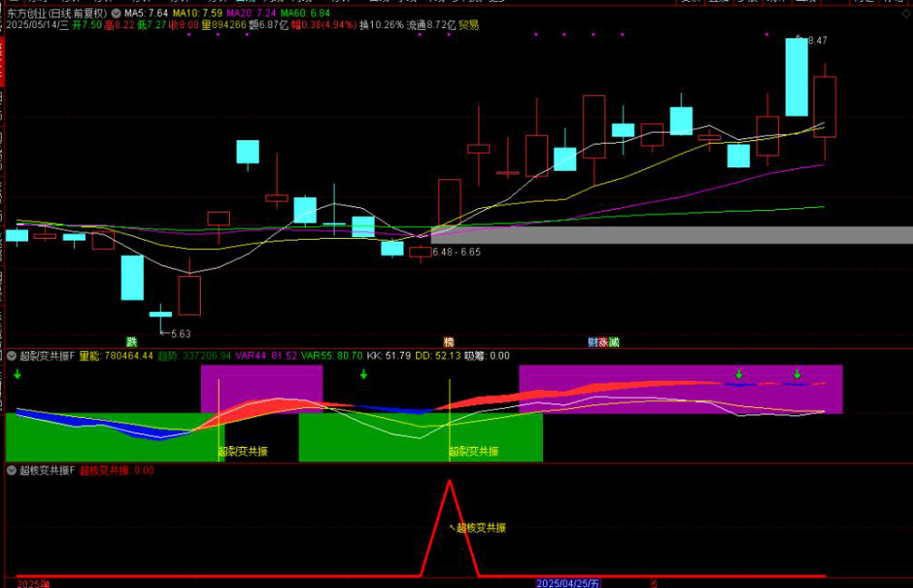The width and height of the screenshot is (913, 588).
Task: Click the 5.63 low price label
Action: click(x=179, y=334)
